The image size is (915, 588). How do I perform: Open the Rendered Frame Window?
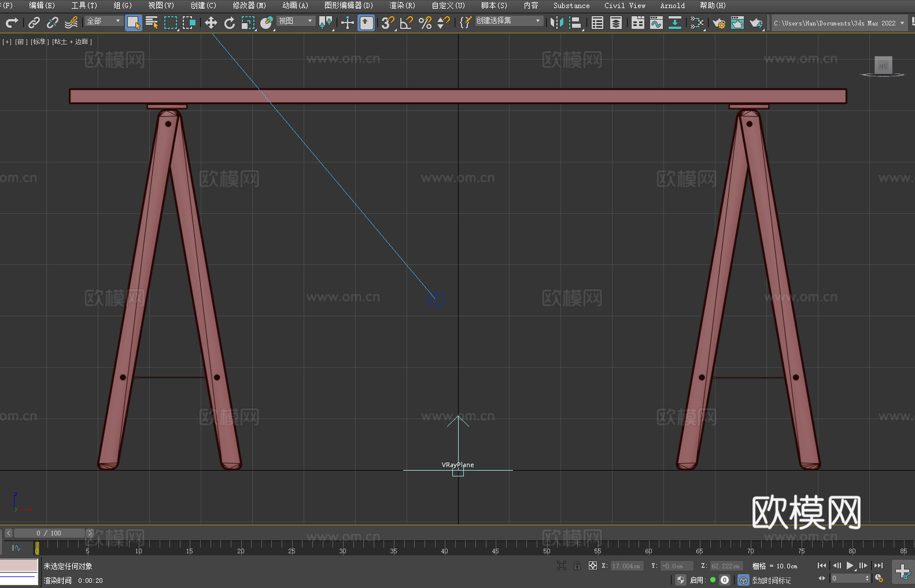point(737,23)
